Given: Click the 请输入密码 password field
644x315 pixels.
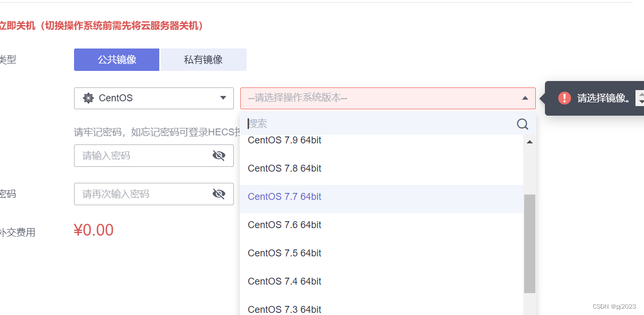Looking at the screenshot, I should [x=154, y=156].
